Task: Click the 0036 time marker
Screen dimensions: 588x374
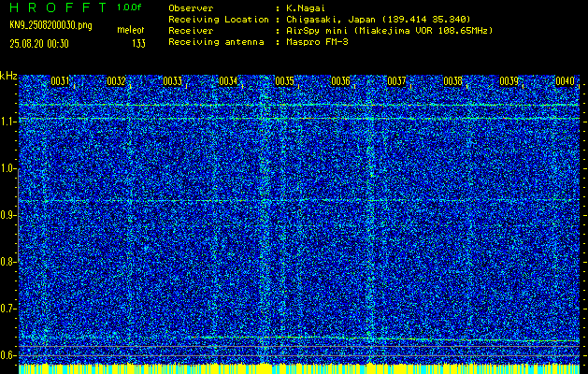Action: [x=340, y=81]
